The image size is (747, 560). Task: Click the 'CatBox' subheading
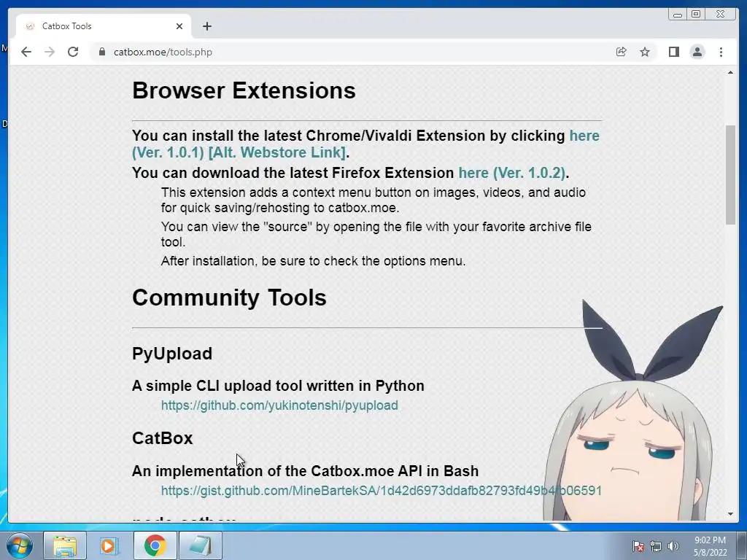tap(163, 438)
